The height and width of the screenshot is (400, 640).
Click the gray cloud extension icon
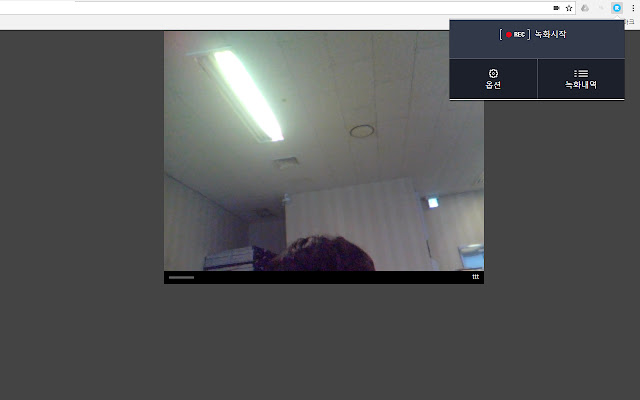585,7
